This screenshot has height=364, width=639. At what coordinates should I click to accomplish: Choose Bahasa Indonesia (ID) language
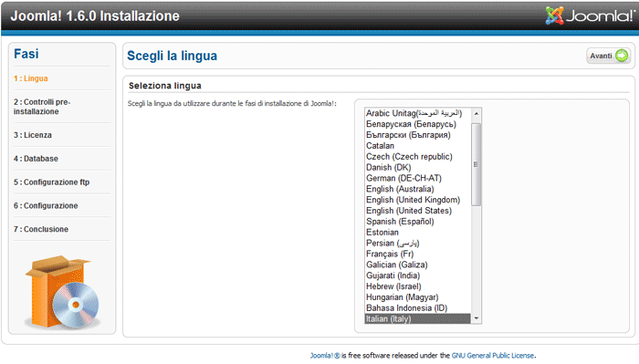point(418,308)
